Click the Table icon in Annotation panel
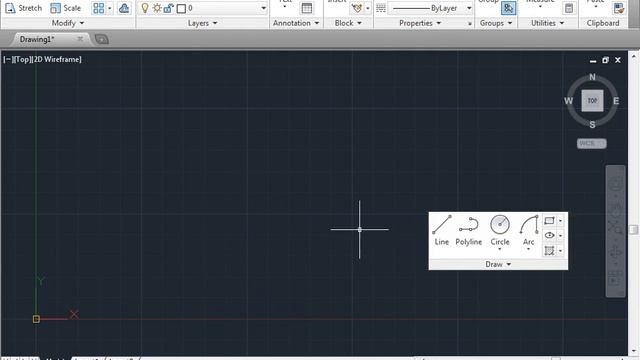 coord(307,8)
